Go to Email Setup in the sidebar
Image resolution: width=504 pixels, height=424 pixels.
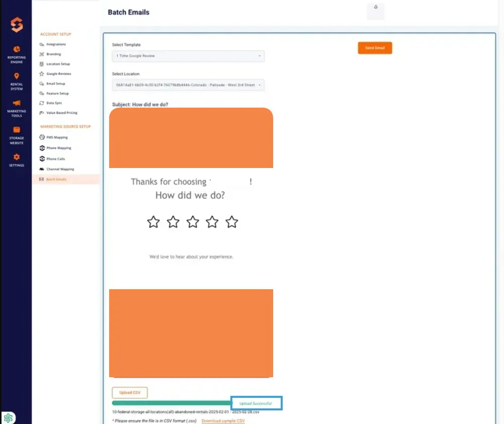[x=56, y=83]
